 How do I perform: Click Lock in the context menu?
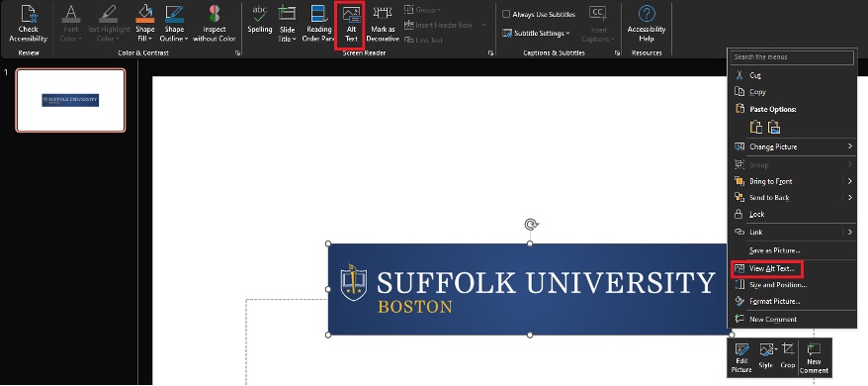793,214
